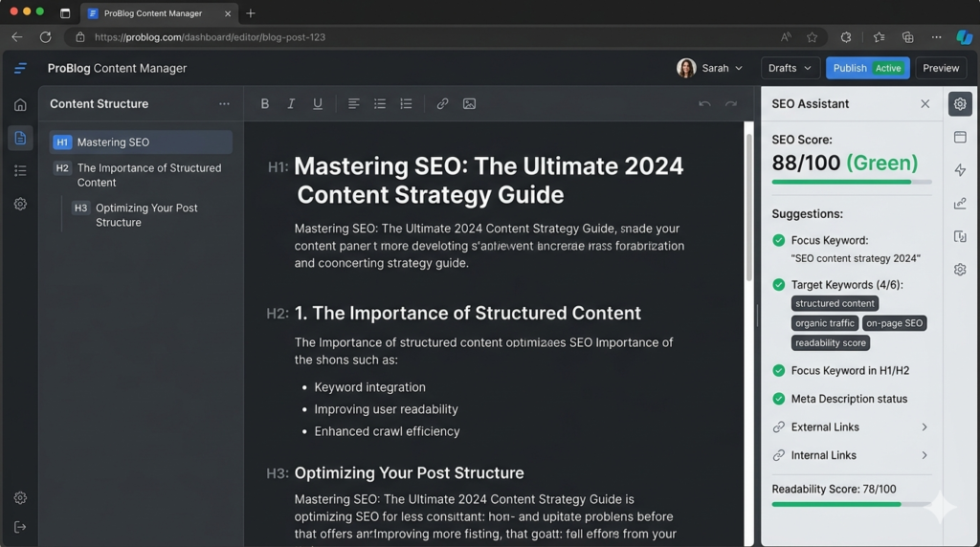Click the structured content keyword tag

[835, 303]
